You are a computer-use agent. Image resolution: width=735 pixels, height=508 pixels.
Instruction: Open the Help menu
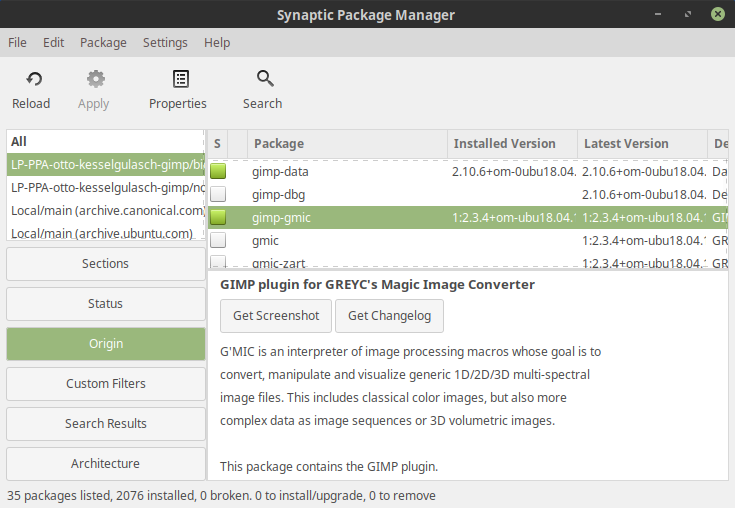point(217,43)
